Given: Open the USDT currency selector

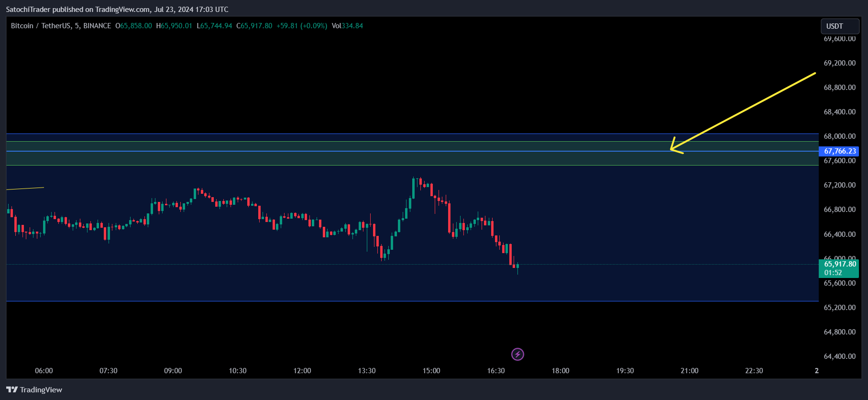Looking at the screenshot, I should (840, 26).
